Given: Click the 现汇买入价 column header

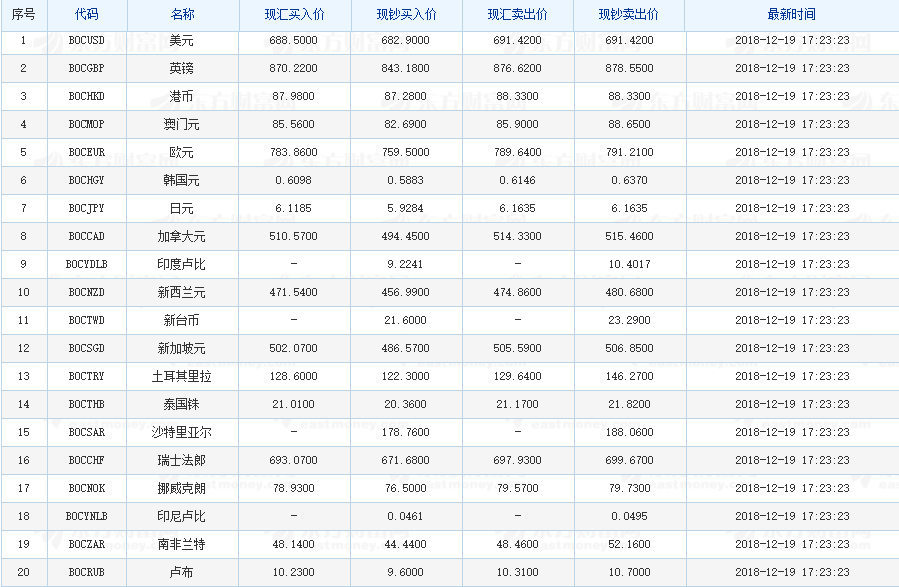Looking at the screenshot, I should (294, 14).
